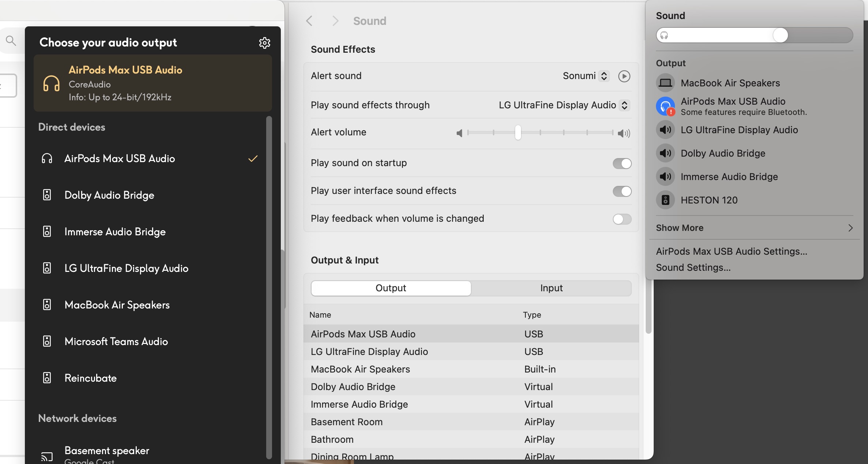Click speaker icon next to LG UltraFine Display Audio in dark panel
This screenshot has width=868, height=464.
tap(47, 268)
